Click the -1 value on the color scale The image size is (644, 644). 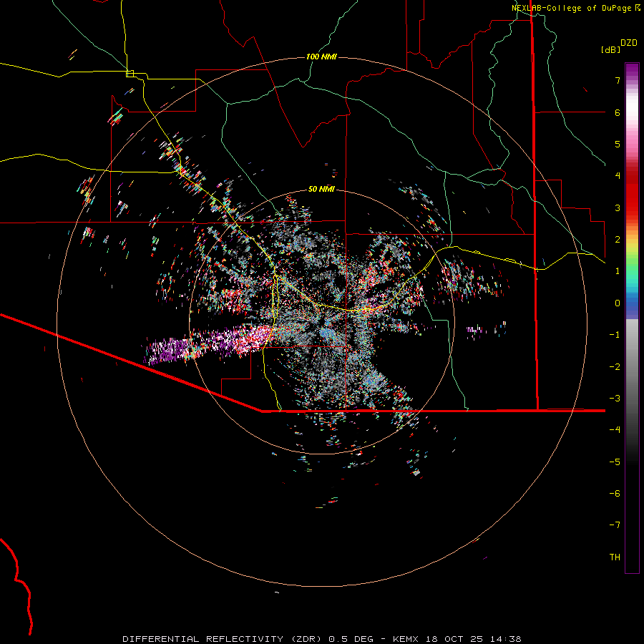(615, 335)
